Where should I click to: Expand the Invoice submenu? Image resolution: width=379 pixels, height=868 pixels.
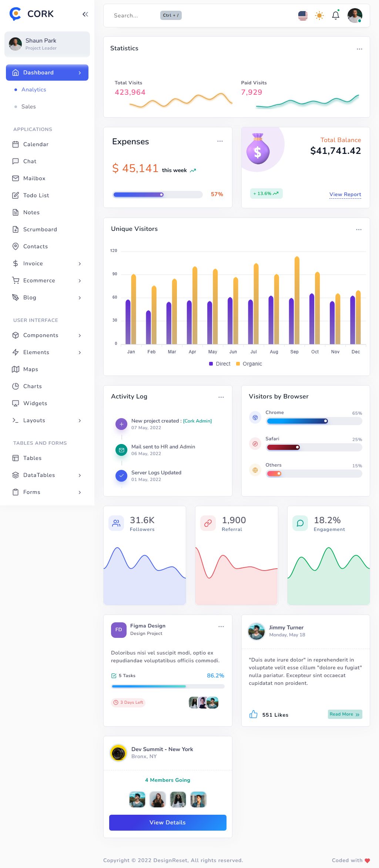(x=80, y=263)
